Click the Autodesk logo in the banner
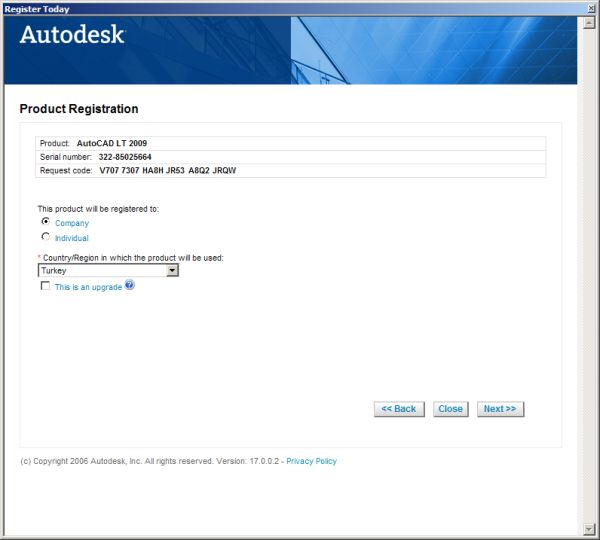600x540 pixels. (x=72, y=35)
